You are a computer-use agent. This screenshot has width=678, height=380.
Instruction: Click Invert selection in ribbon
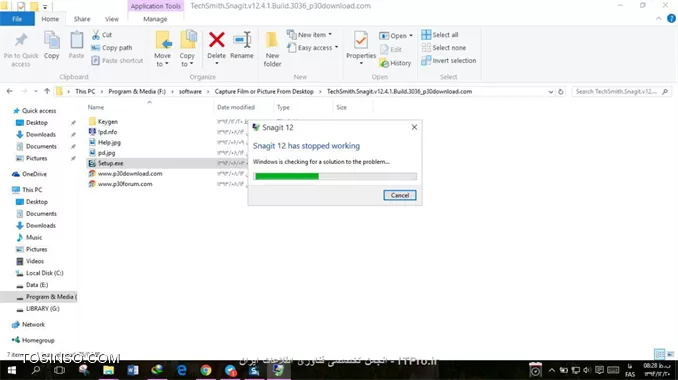(x=449, y=61)
